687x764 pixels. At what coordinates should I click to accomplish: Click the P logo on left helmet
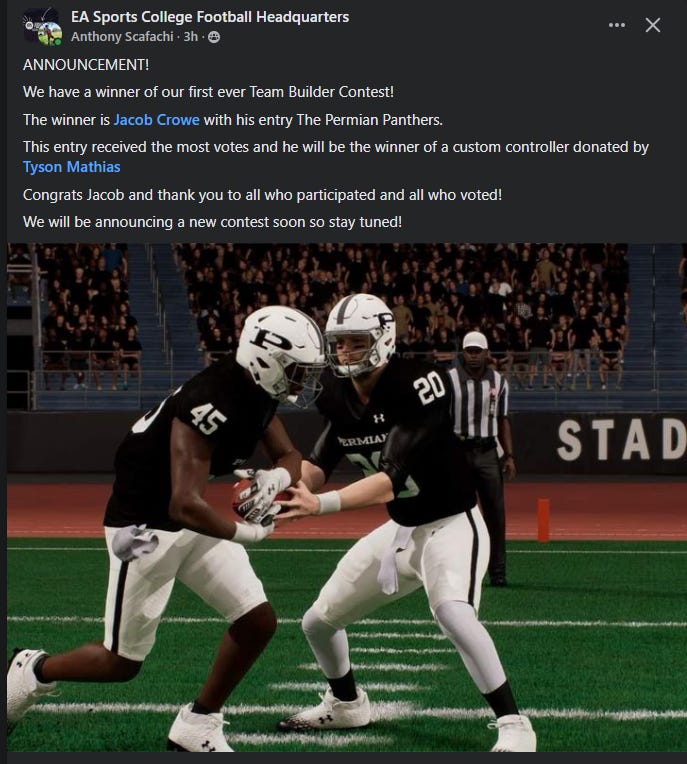click(x=269, y=340)
